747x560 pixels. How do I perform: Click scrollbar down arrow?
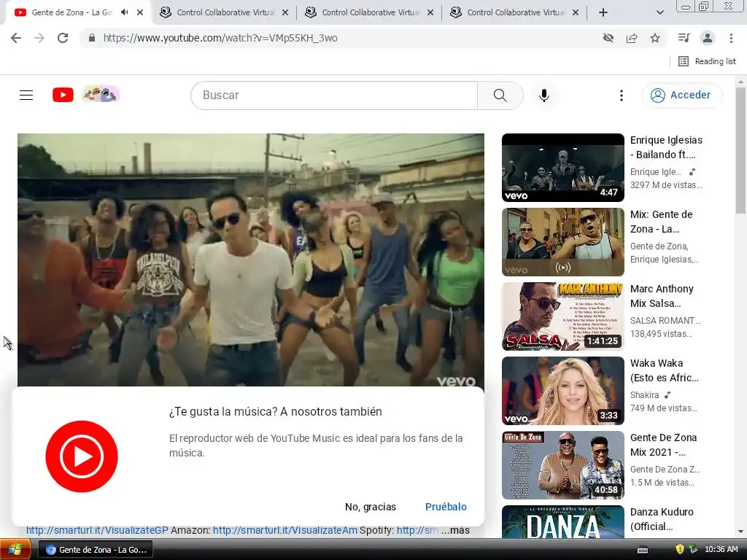click(741, 532)
